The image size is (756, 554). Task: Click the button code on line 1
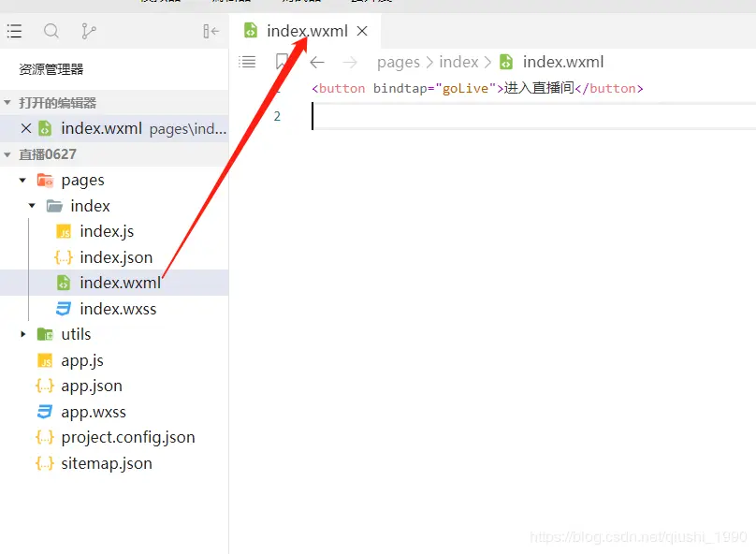coord(477,88)
